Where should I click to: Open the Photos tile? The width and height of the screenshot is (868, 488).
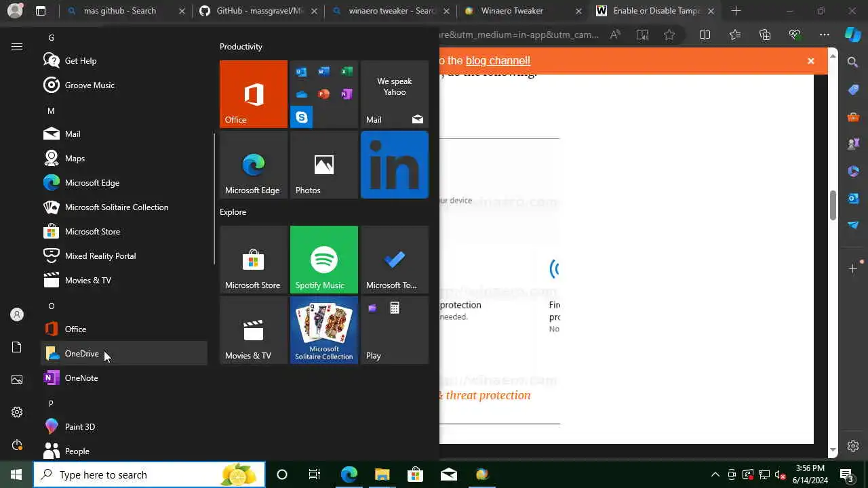[324, 165]
